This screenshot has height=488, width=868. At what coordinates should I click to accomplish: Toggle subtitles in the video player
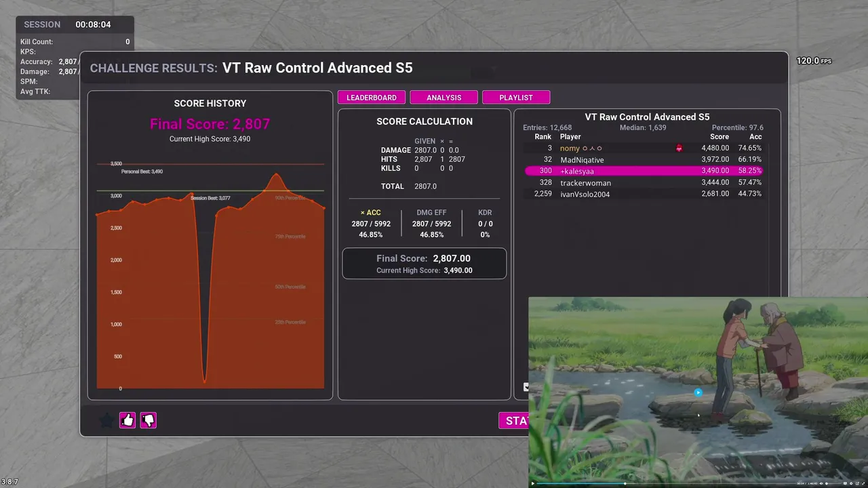[845, 483]
